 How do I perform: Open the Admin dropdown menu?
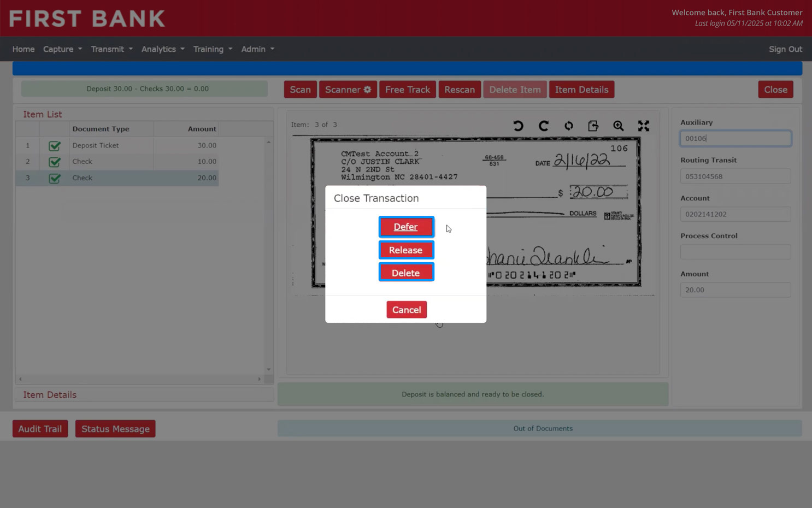click(x=258, y=49)
